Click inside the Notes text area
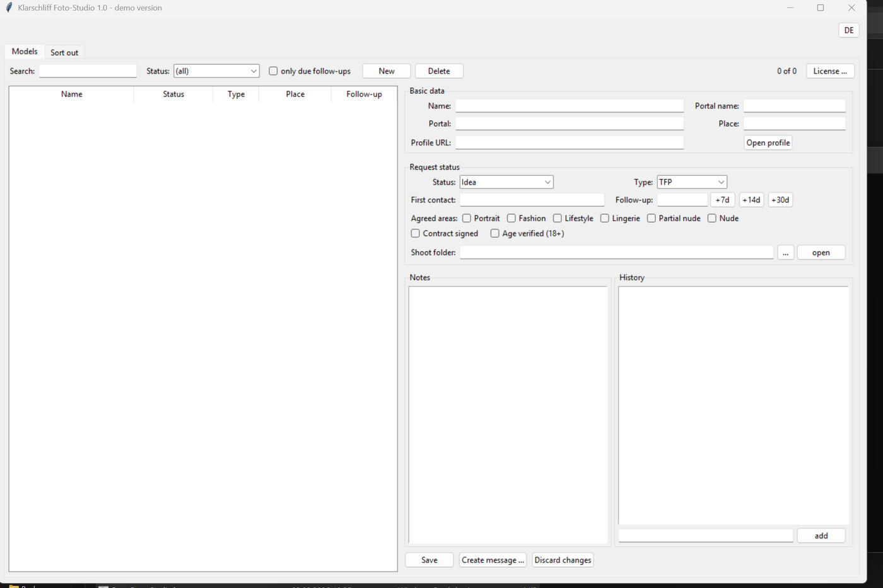The image size is (883, 588). coord(508,415)
